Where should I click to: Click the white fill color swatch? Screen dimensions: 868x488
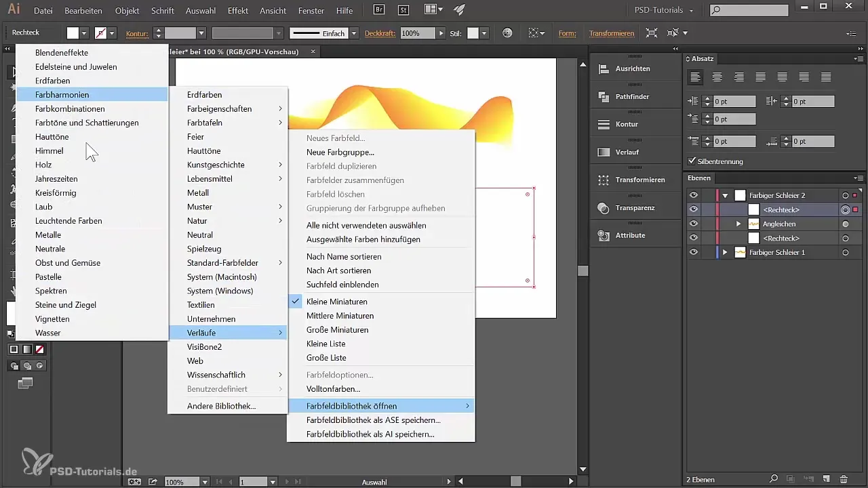click(73, 33)
